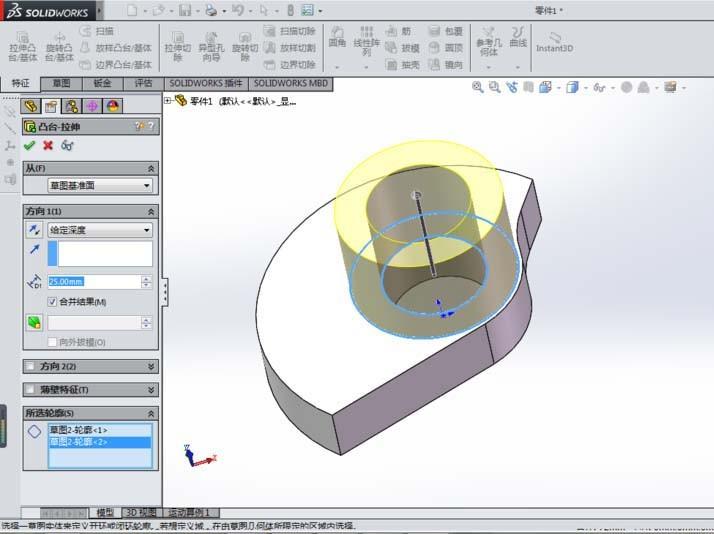This screenshot has width=714, height=534.
Task: Expand the 方向 2 section chevron
Action: click(151, 366)
